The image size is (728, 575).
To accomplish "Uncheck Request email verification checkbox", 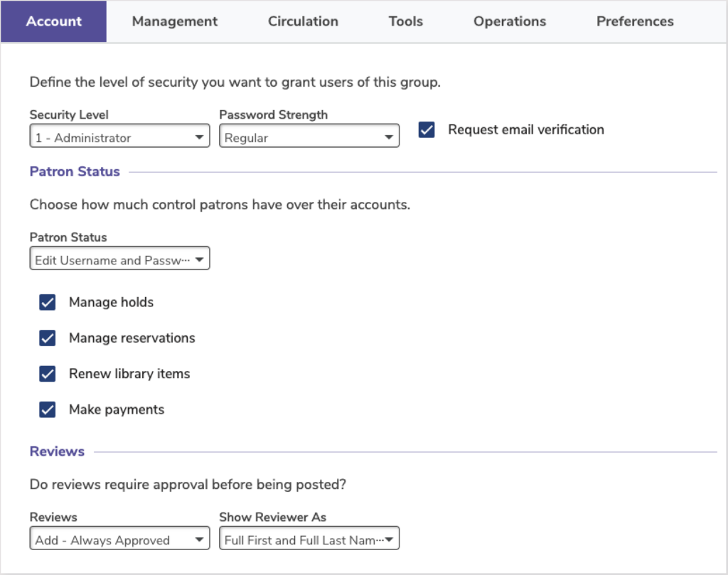I will click(427, 130).
